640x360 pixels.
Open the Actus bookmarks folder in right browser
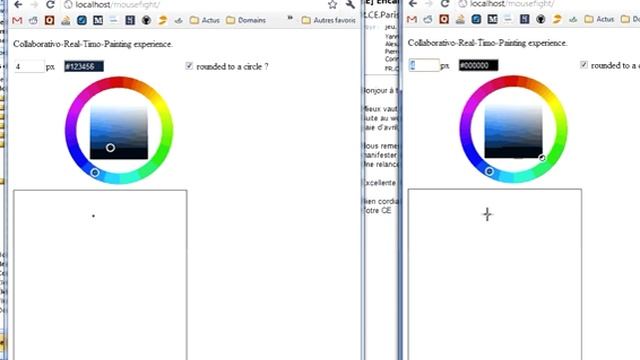(x=599, y=19)
